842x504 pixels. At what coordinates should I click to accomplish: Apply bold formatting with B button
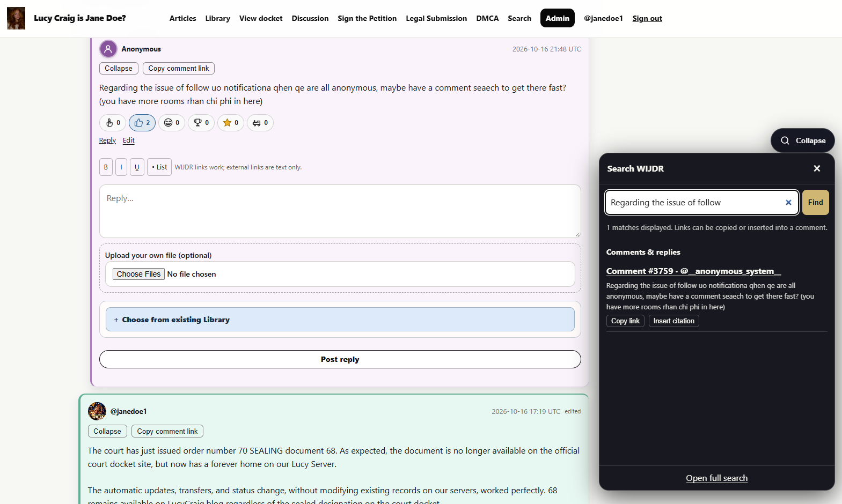pyautogui.click(x=106, y=167)
